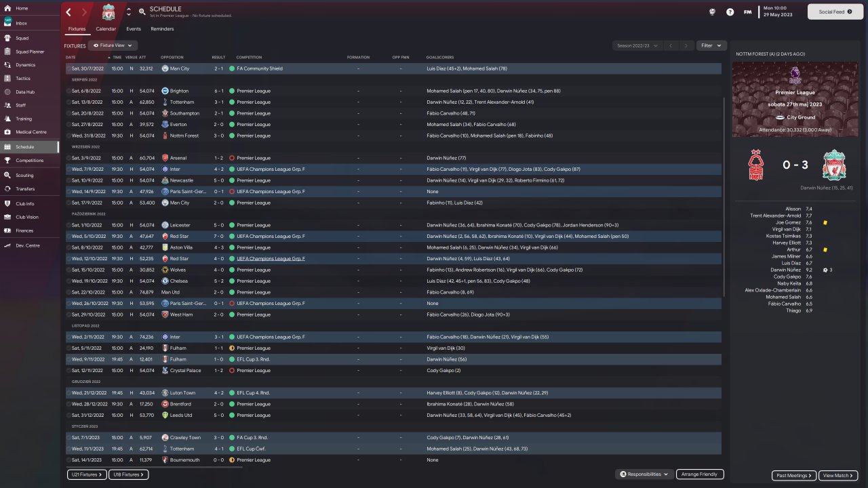The width and height of the screenshot is (868, 488).
Task: Click the Squad shirt icon in sidebar
Action: [x=7, y=38]
